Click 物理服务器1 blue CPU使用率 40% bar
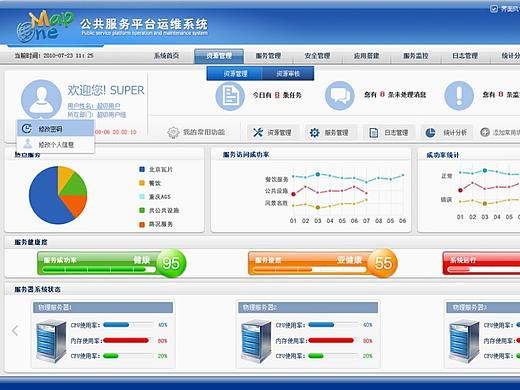This screenshot has height=390, width=520. click(116, 325)
